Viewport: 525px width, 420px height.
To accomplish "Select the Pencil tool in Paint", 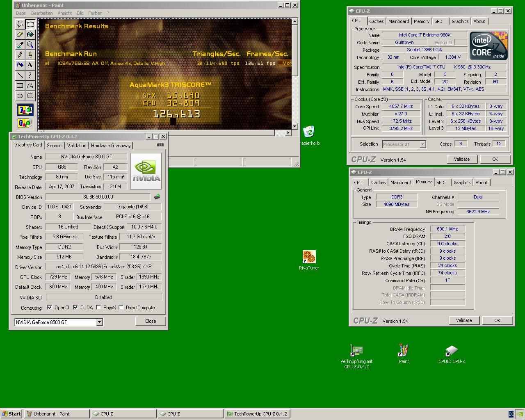I will click(x=20, y=55).
